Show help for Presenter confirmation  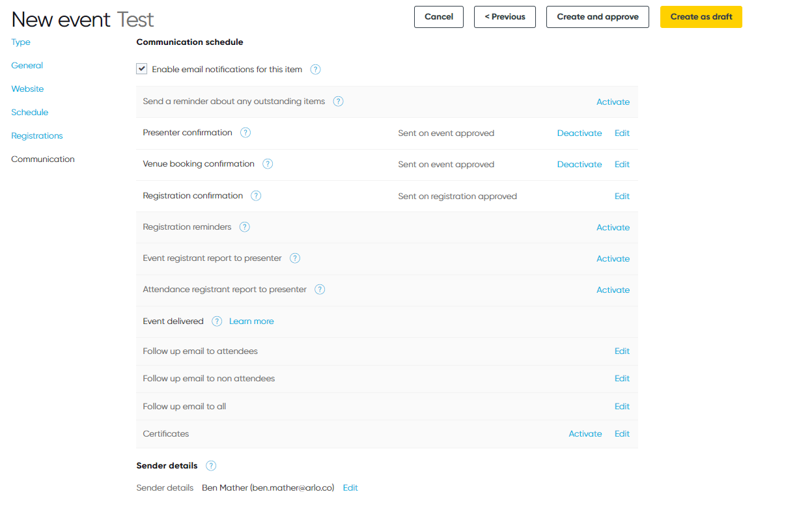[x=245, y=133]
